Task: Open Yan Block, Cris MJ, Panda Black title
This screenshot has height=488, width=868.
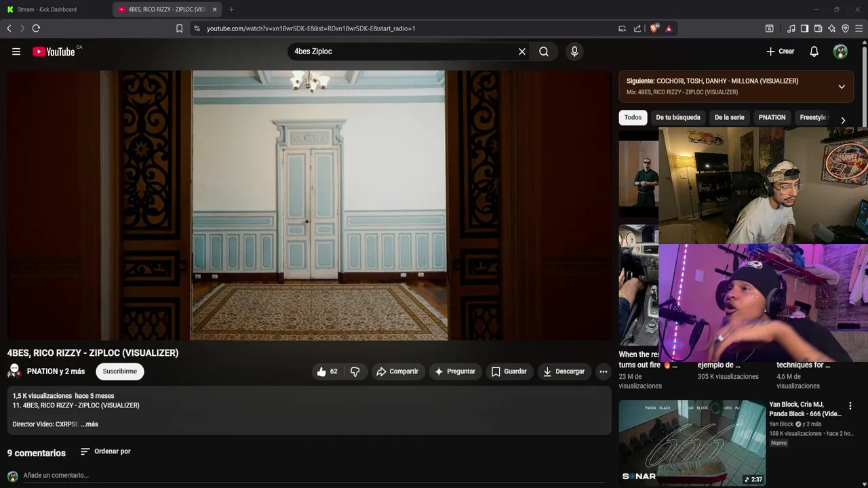Action: [x=805, y=409]
